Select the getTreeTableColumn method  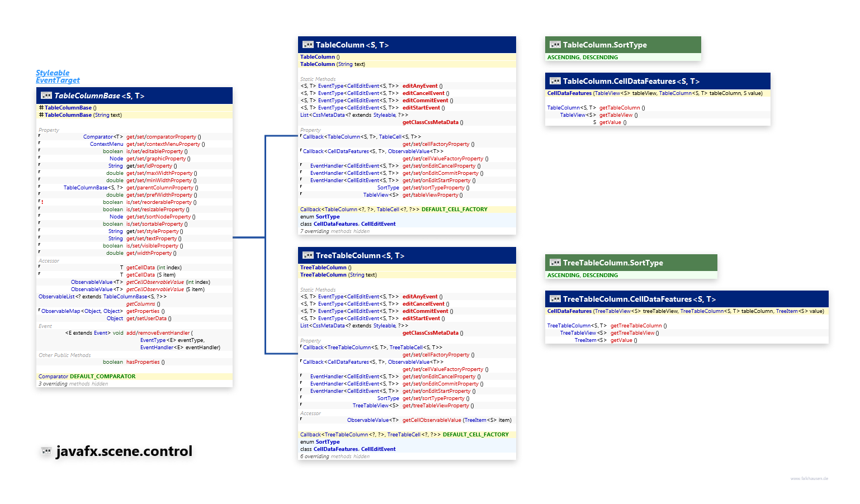(636, 326)
